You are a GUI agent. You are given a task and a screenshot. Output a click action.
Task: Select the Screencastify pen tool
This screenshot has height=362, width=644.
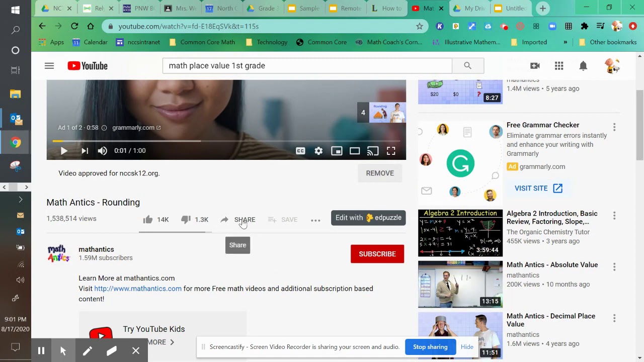(87, 351)
